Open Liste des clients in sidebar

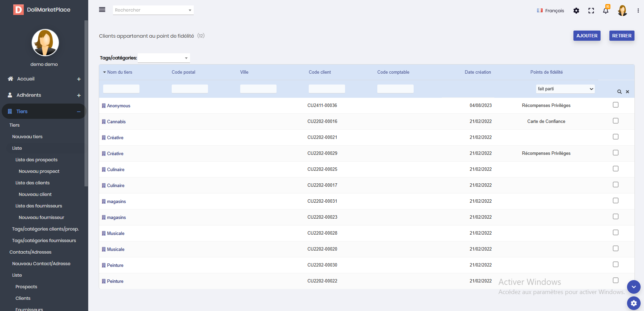(33, 183)
